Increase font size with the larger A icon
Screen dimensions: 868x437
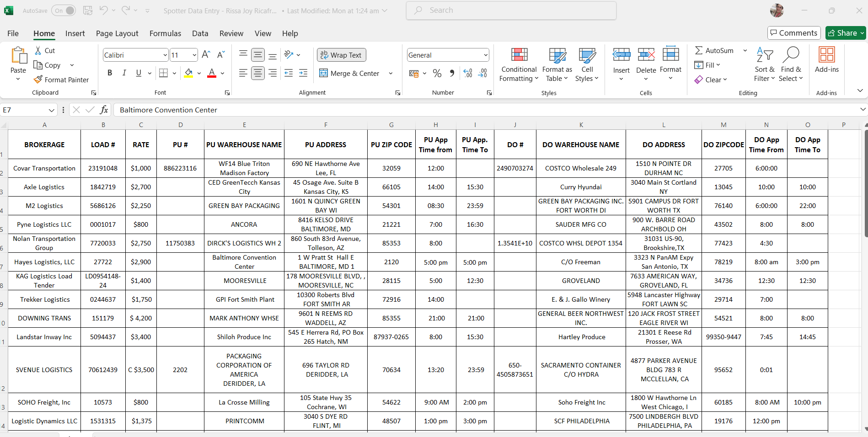click(x=206, y=55)
